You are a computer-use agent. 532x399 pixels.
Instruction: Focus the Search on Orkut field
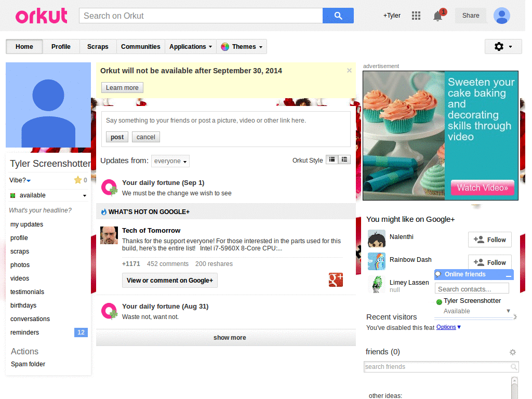tap(201, 16)
